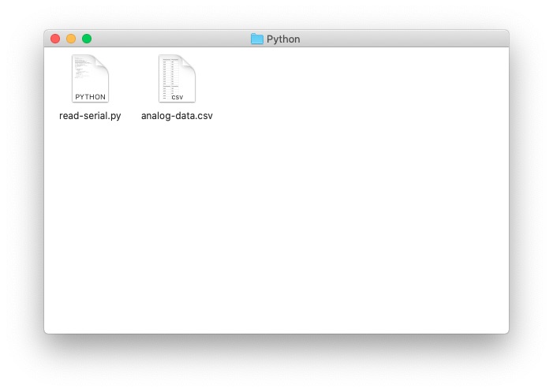Click the Python window title text
This screenshot has height=392, width=553.
point(283,39)
